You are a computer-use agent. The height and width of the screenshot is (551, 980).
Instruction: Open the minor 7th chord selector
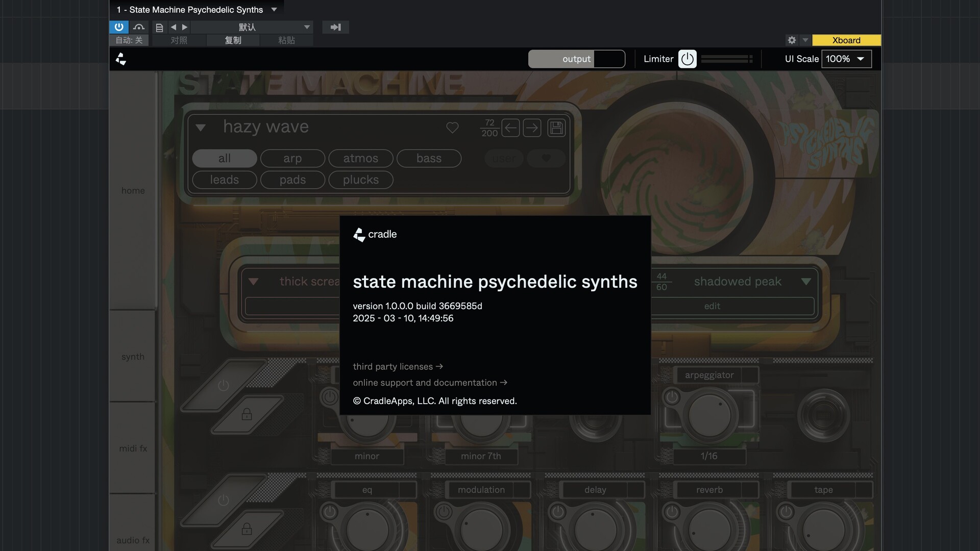click(x=481, y=456)
